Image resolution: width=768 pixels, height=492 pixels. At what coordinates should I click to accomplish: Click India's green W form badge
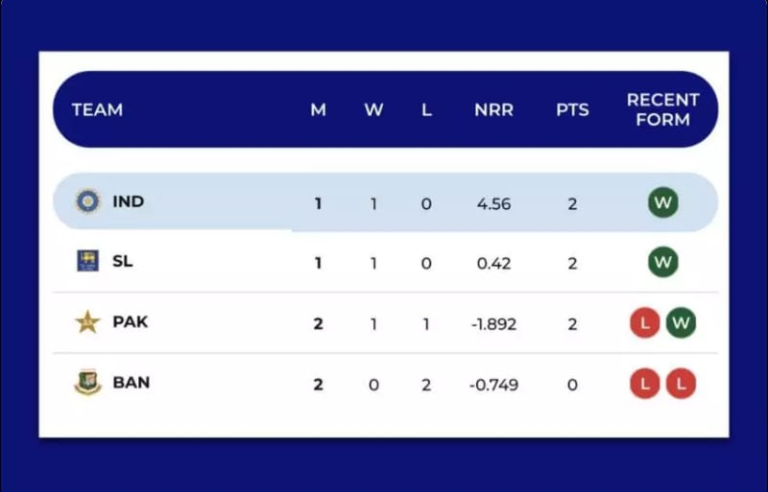tap(662, 203)
